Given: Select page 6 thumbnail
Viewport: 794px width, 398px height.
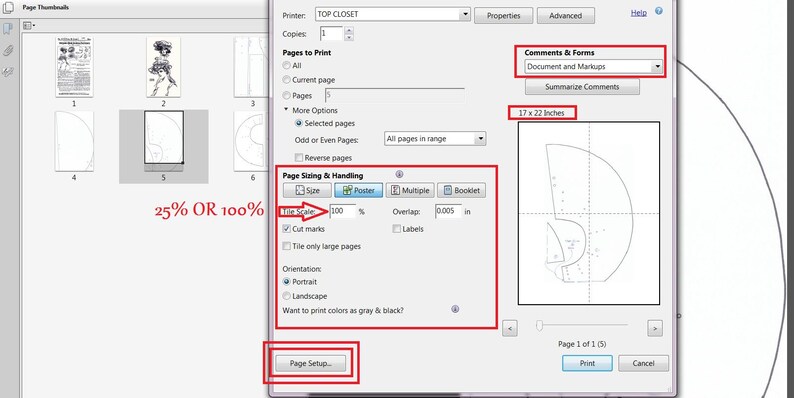Looking at the screenshot, I should click(252, 141).
